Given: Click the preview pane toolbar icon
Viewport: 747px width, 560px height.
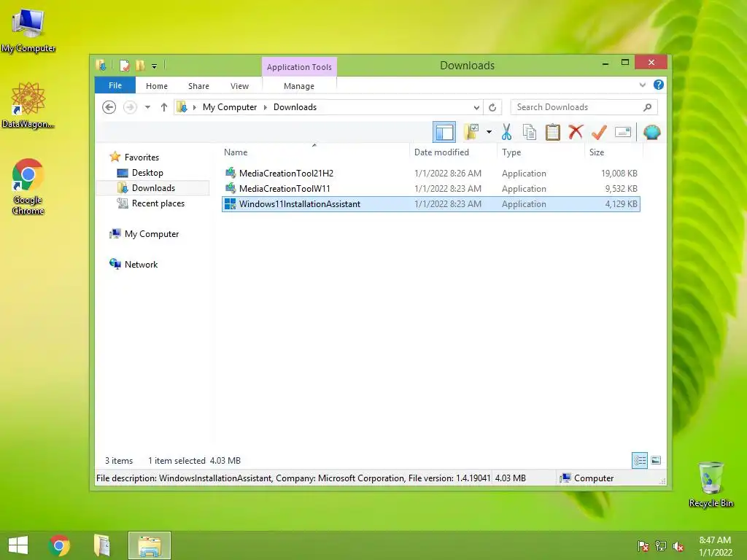Looking at the screenshot, I should (x=444, y=133).
